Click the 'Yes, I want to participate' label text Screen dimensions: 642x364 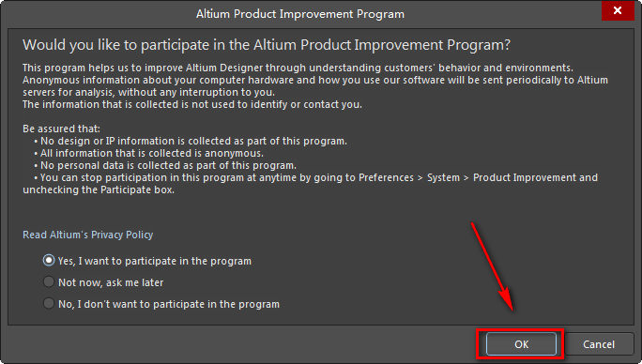(154, 261)
